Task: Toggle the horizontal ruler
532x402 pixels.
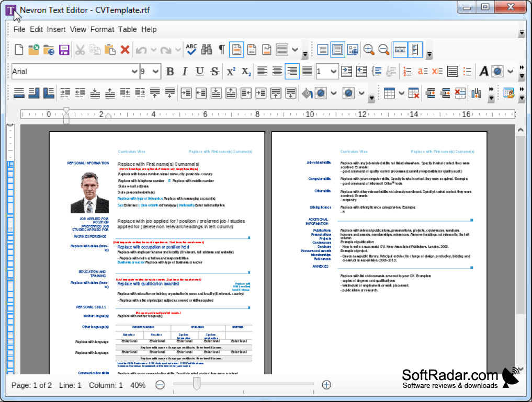Action: (x=400, y=50)
